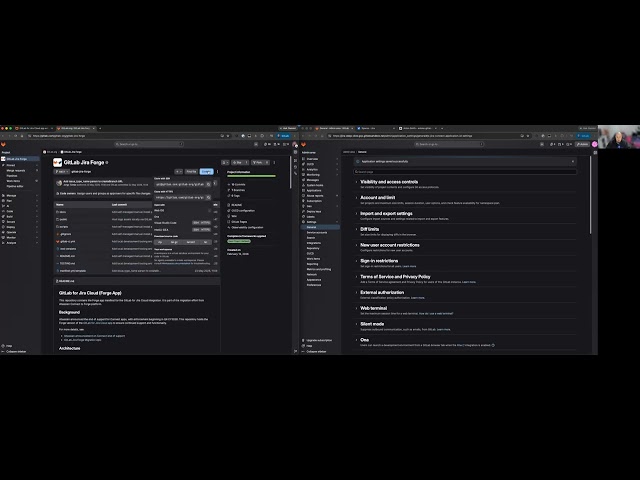The image size is (640, 480).
Task: Collapse sidebar in left GitLab window
Action: pyautogui.click(x=16, y=351)
